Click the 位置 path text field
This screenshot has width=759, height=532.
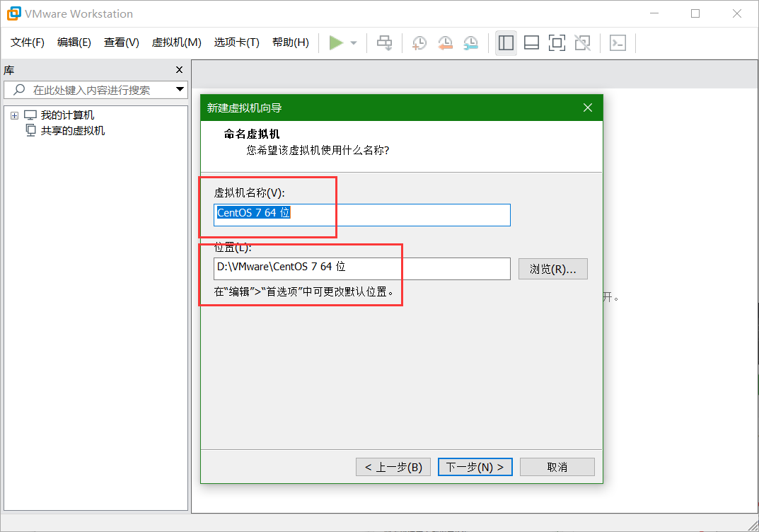click(x=361, y=268)
